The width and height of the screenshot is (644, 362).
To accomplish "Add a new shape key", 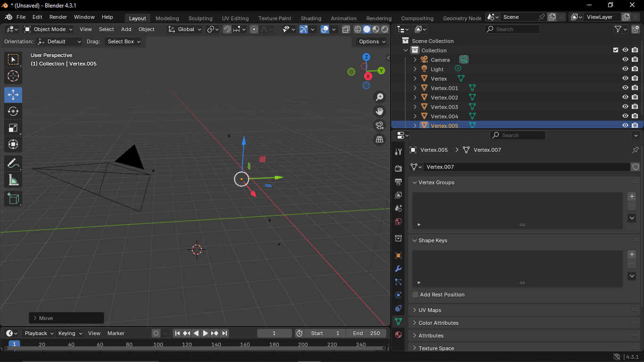I will coord(632,255).
